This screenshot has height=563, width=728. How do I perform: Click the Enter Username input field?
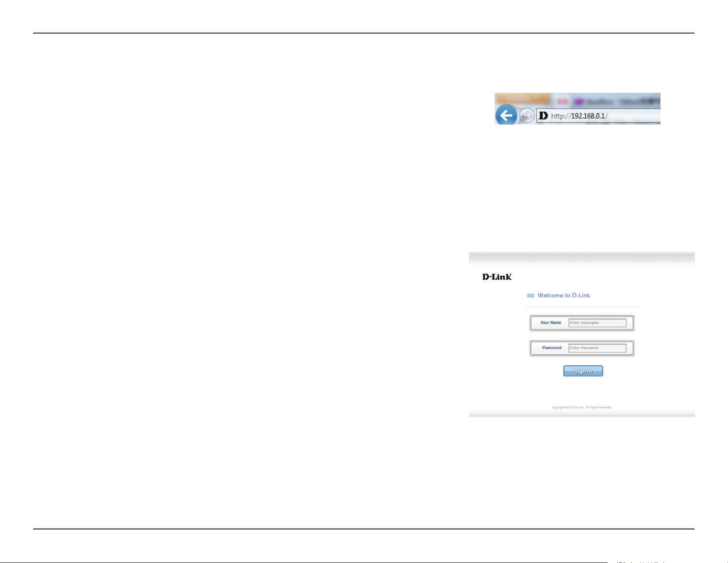point(597,323)
